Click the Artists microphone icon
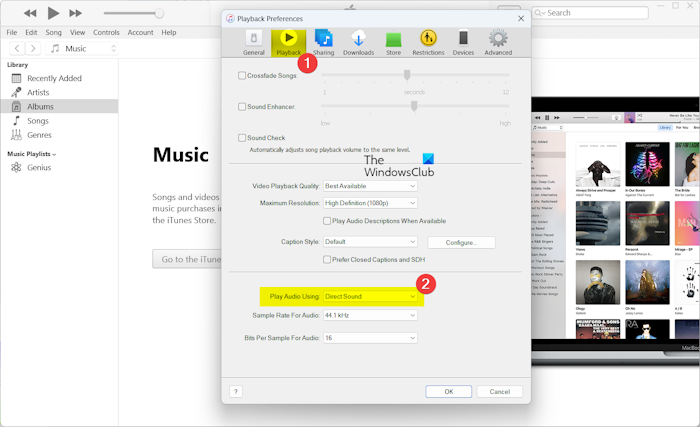700x427 pixels. point(16,92)
